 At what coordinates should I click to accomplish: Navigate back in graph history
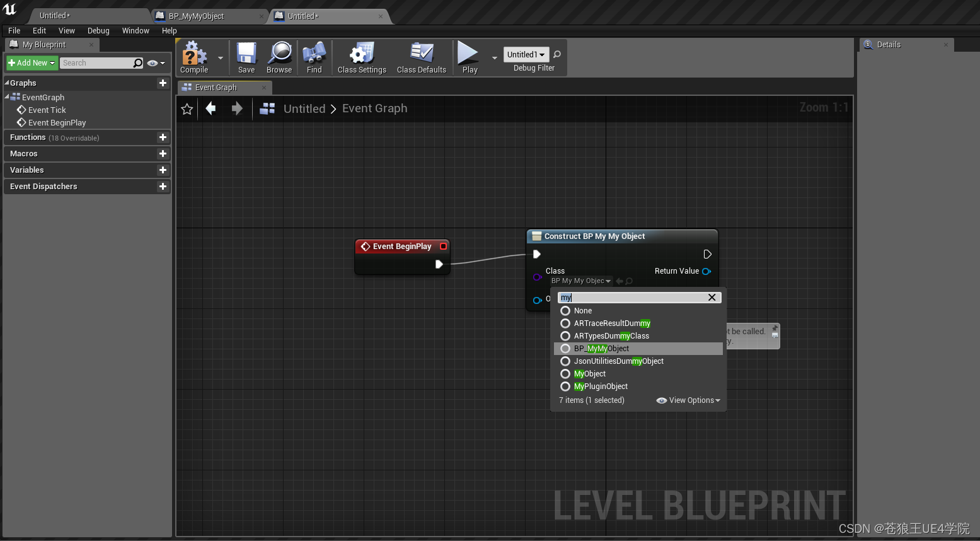click(x=211, y=108)
